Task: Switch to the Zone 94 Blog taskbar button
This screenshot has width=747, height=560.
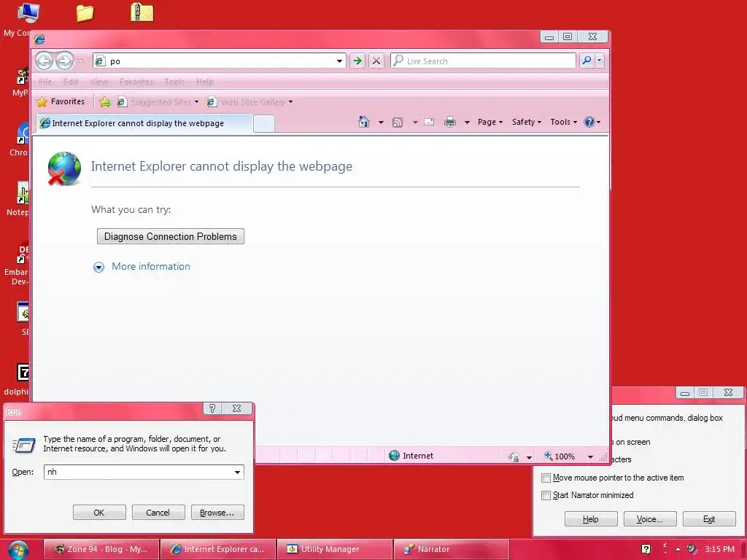Action: (101, 549)
